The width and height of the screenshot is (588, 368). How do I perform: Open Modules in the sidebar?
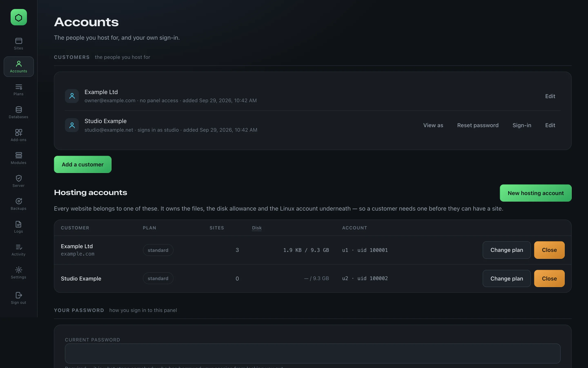click(19, 158)
